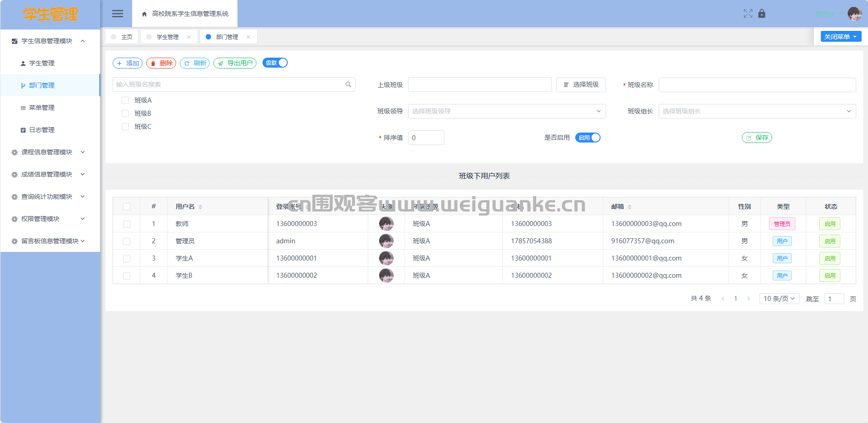Close the 学生管理 tab with its X

tap(189, 37)
